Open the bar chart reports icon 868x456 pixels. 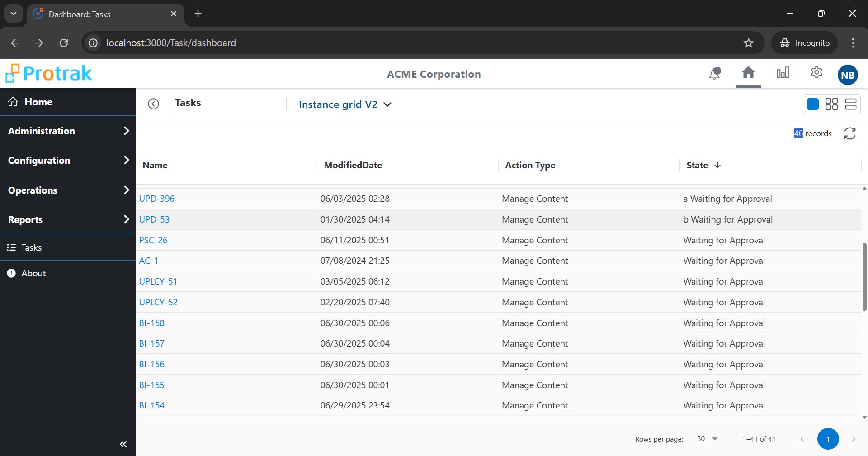[783, 72]
